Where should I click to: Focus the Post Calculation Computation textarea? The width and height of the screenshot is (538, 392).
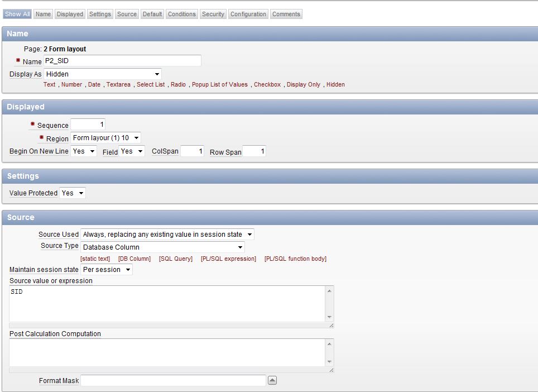coord(167,352)
